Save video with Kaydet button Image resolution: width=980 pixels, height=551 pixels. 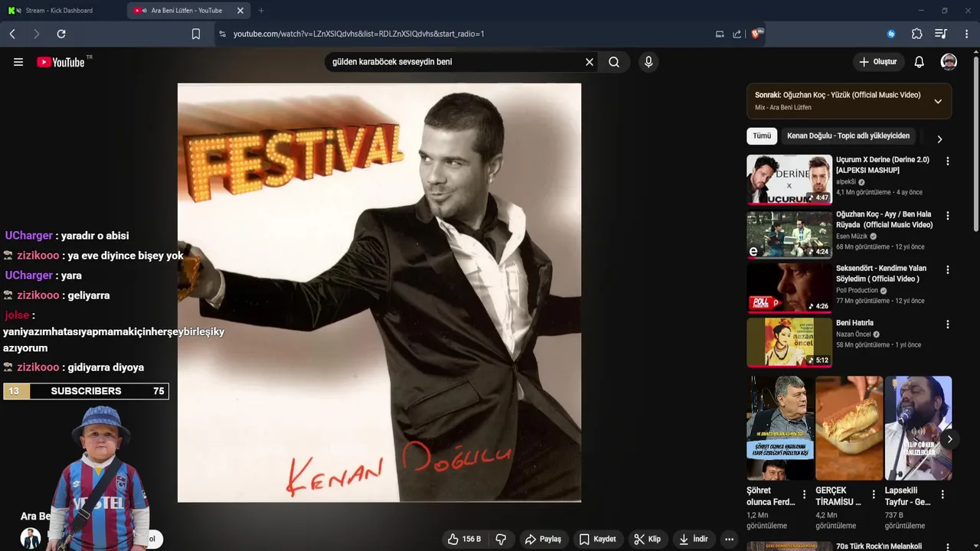coord(597,540)
